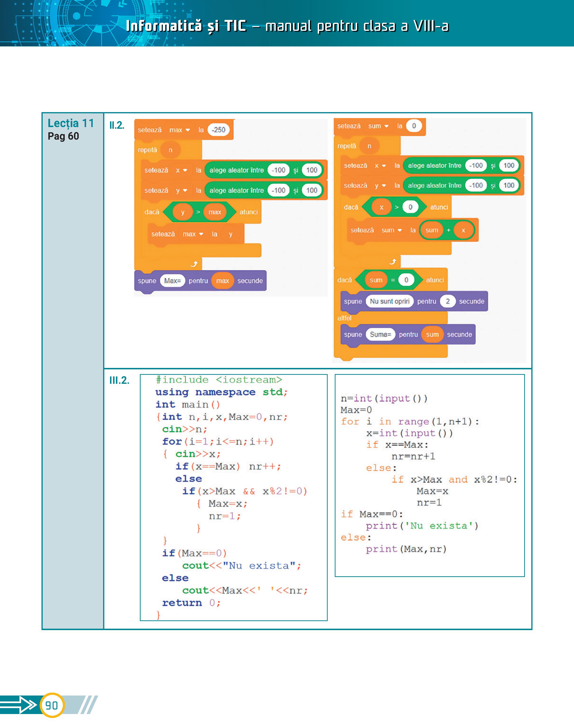Click the loop arrow in right repetă block
This screenshot has width=574, height=728.
(x=393, y=261)
